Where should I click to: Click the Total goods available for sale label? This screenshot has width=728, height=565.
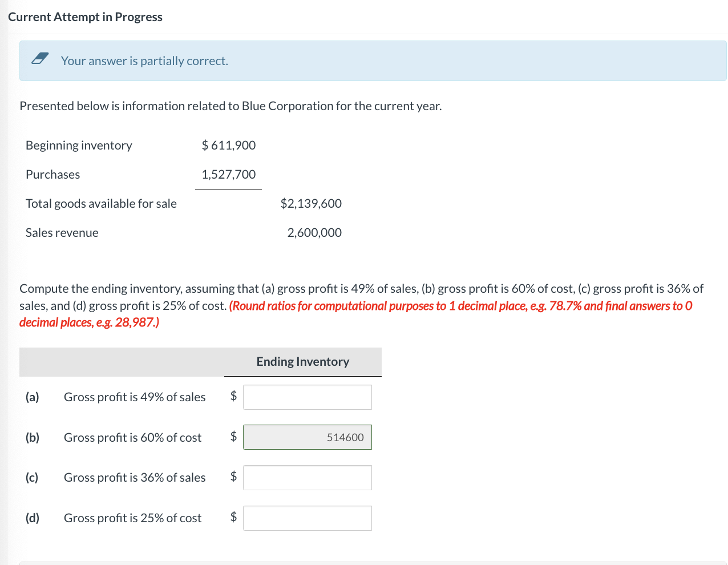(x=101, y=204)
